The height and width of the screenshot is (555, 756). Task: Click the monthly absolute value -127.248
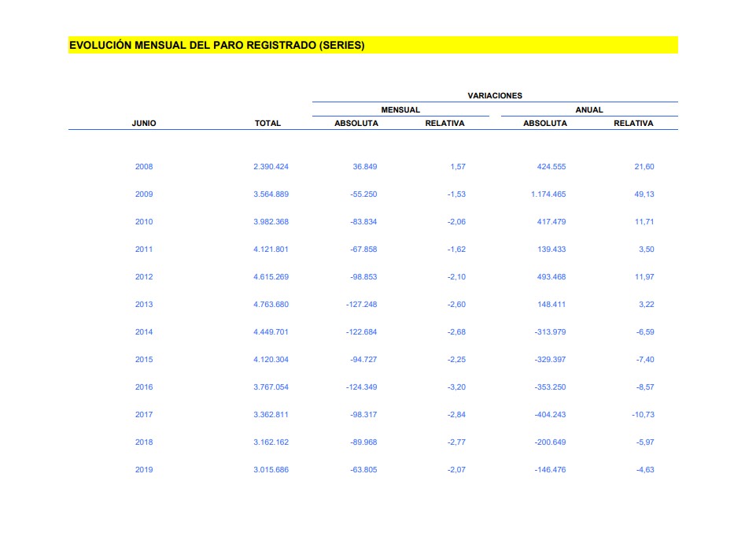[x=361, y=305]
